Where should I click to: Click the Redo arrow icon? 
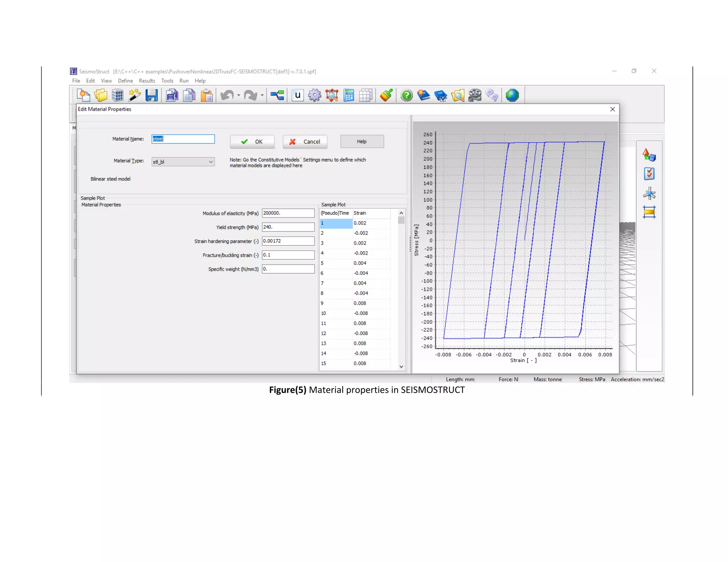[x=251, y=95]
